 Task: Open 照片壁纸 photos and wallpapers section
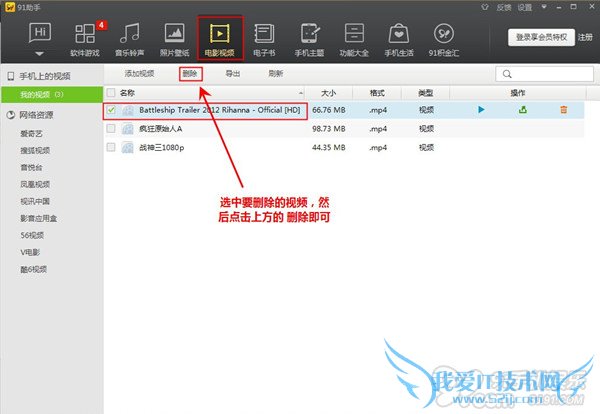coord(174,39)
